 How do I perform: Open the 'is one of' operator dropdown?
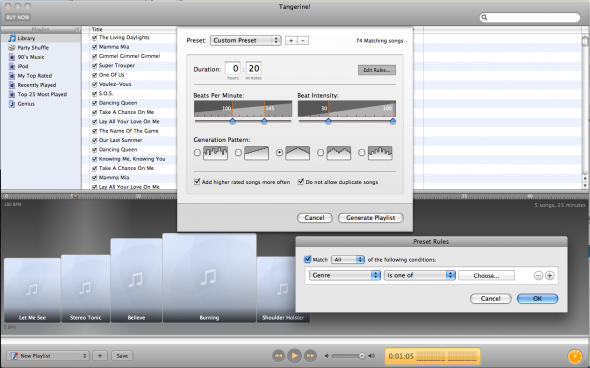tap(420, 275)
